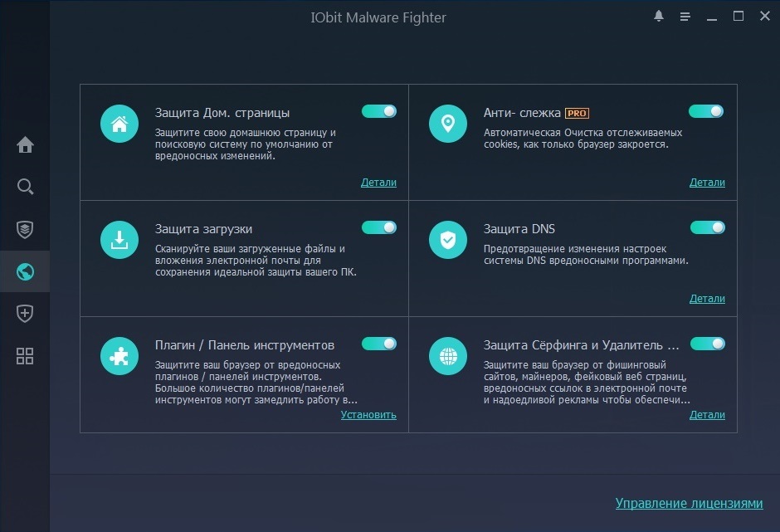Click the puzzle piece Plugin icon
Screen dimensions: 780x532
pos(119,357)
